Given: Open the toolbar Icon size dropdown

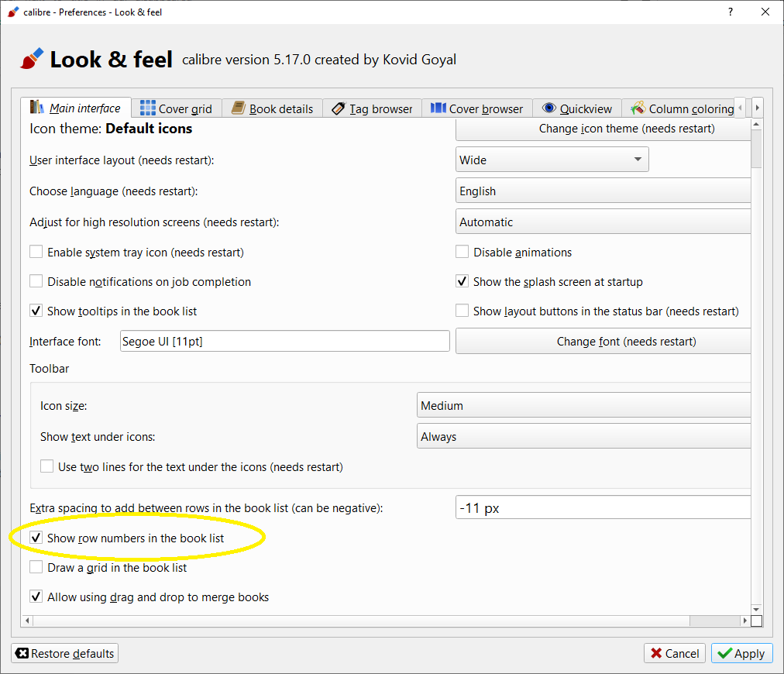Looking at the screenshot, I should (x=584, y=405).
